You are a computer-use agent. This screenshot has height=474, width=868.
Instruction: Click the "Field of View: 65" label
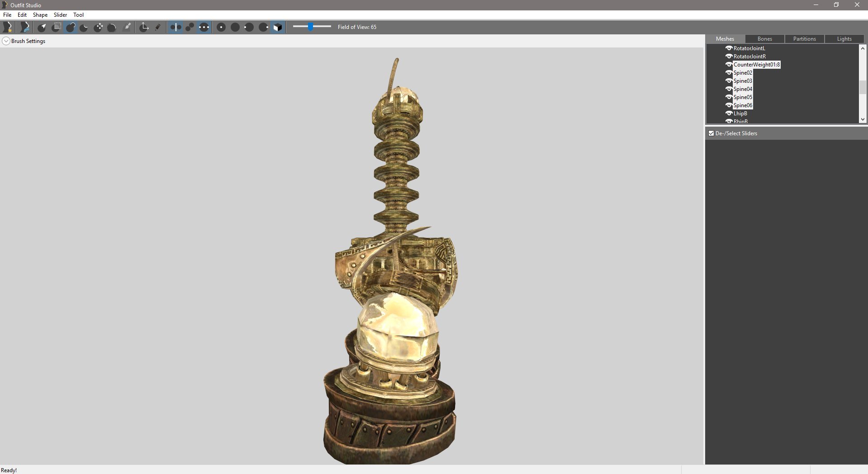click(357, 27)
